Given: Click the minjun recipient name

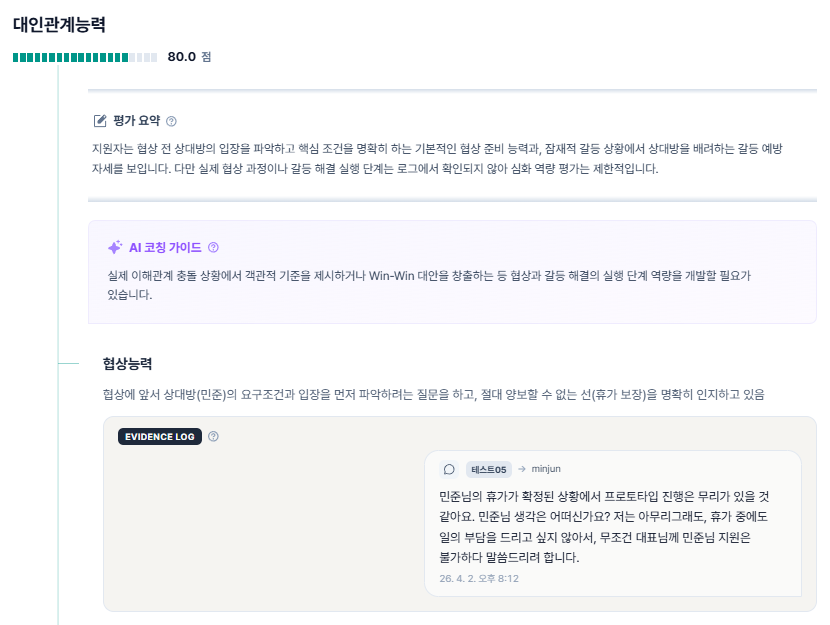Looking at the screenshot, I should tap(546, 469).
